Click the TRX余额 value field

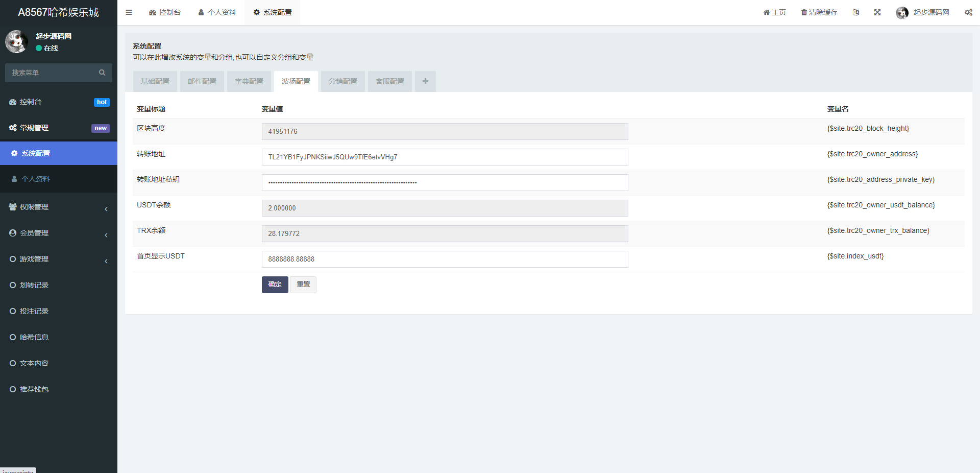(445, 233)
